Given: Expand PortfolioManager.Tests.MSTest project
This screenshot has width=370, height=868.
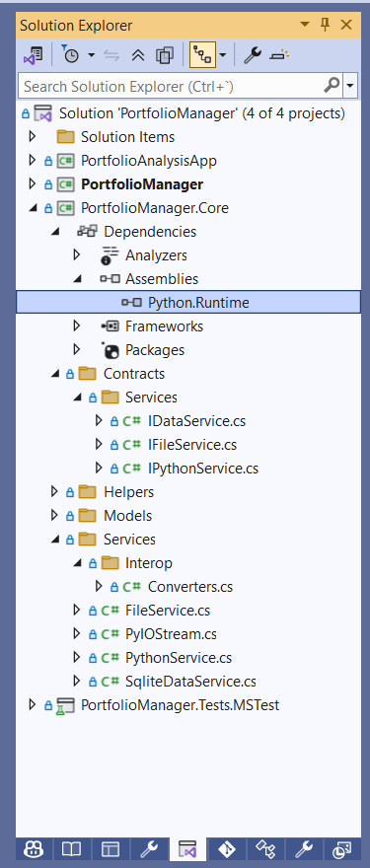Looking at the screenshot, I should [x=32, y=704].
